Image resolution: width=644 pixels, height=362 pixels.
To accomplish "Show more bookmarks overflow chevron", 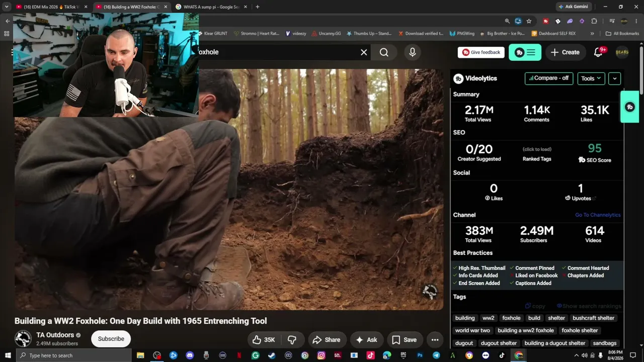I will coord(592,34).
